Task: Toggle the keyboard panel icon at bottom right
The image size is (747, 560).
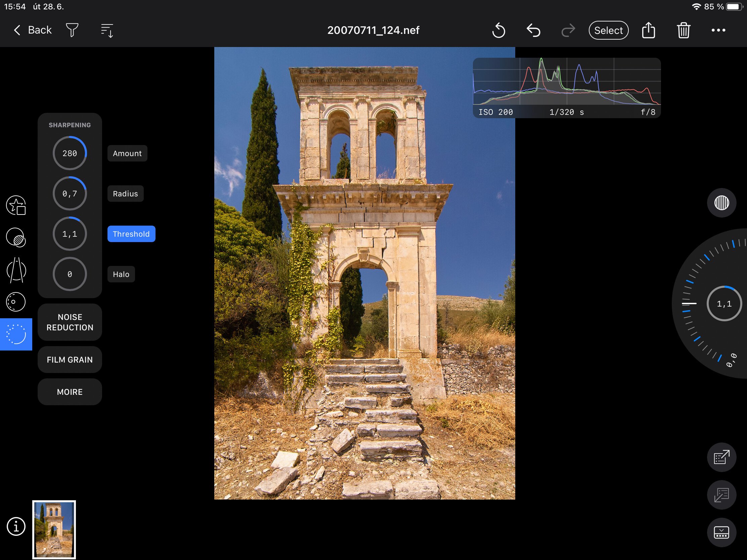Action: (722, 532)
